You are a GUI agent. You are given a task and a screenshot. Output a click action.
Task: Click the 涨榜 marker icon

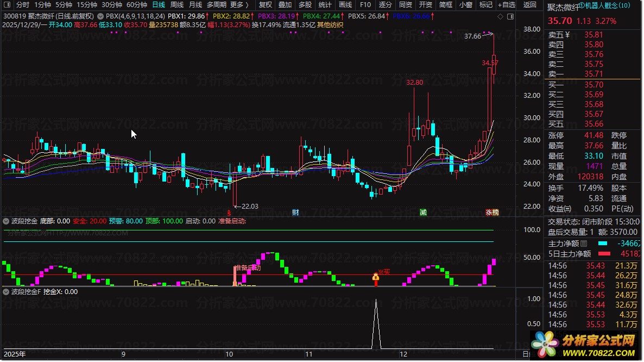[x=492, y=212]
